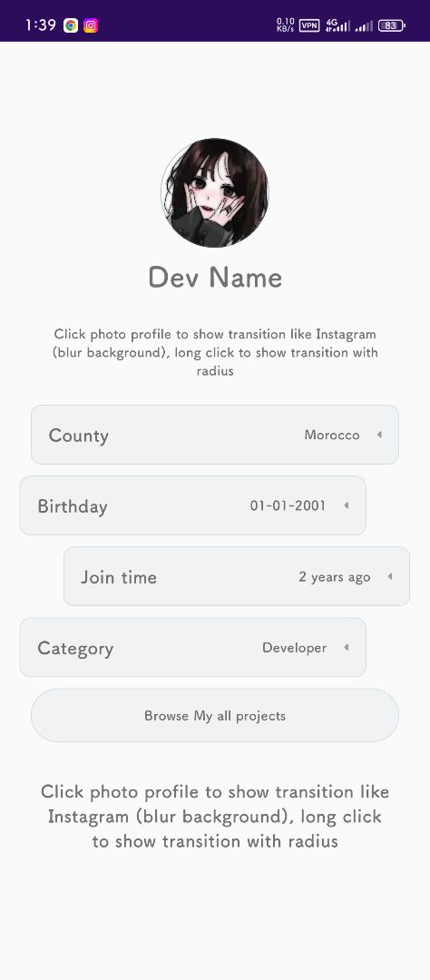
Task: Tap the circular profile photo avatar
Action: [215, 192]
